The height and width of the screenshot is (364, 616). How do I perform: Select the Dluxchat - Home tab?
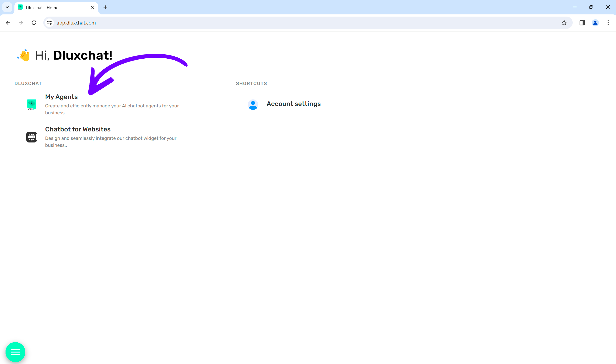(x=49, y=8)
